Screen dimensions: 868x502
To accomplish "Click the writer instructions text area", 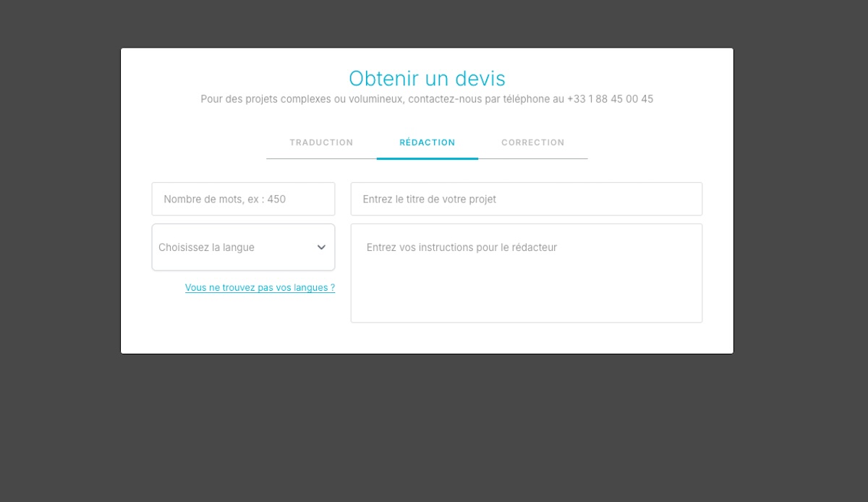I will point(527,273).
